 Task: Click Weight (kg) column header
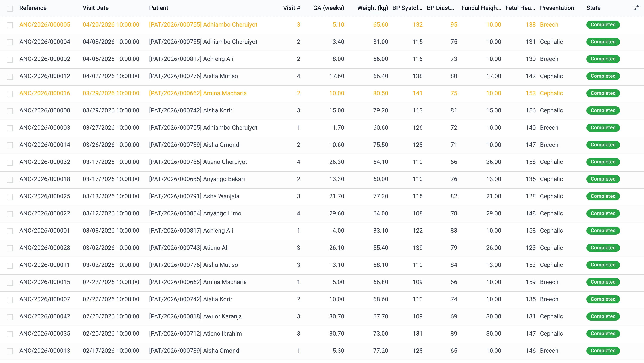[372, 8]
